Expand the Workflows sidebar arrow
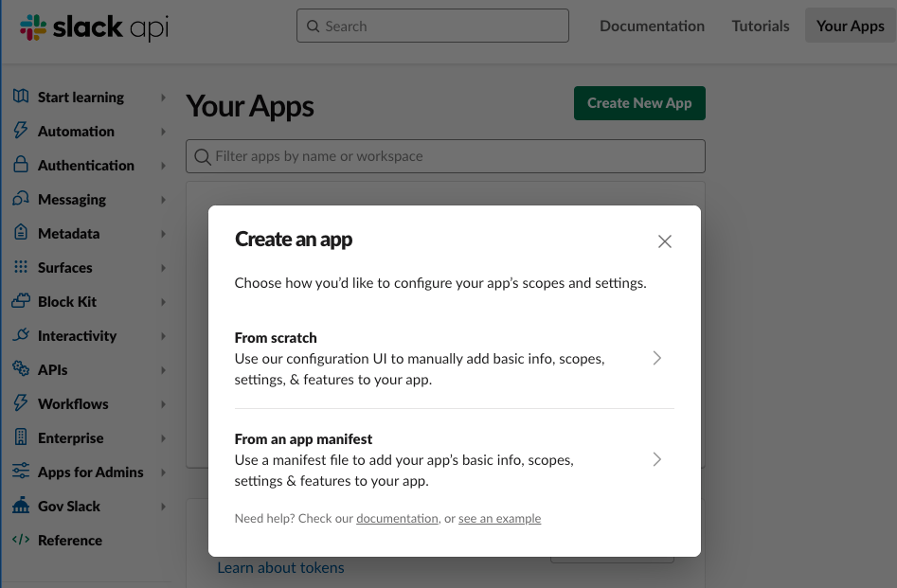Screen dimensions: 897x588 pos(163,403)
